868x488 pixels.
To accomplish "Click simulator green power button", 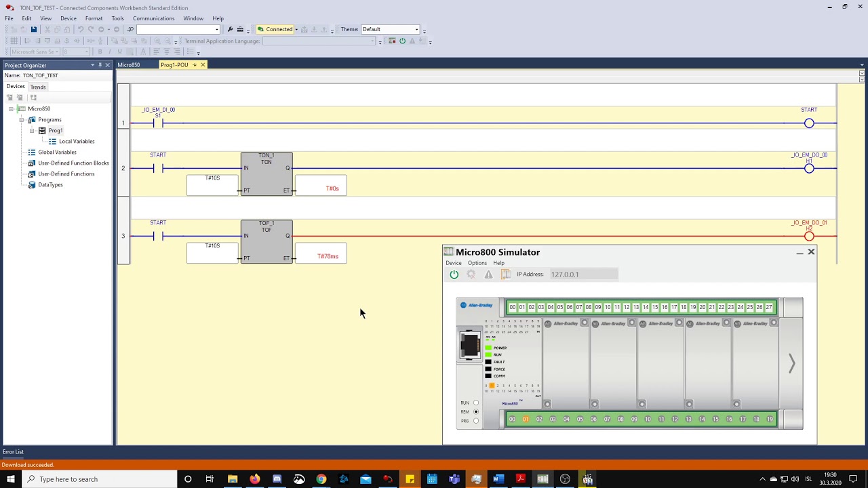I will point(454,274).
